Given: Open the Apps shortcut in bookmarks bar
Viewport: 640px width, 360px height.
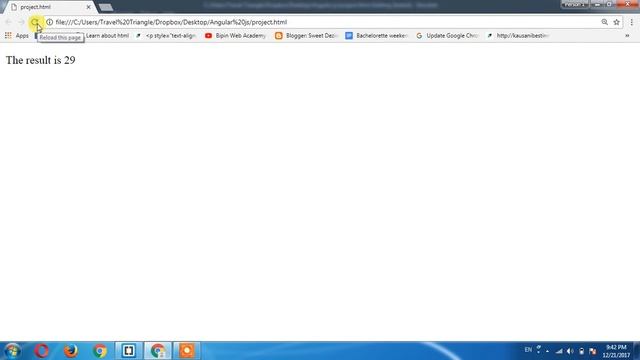Looking at the screenshot, I should (x=17, y=36).
